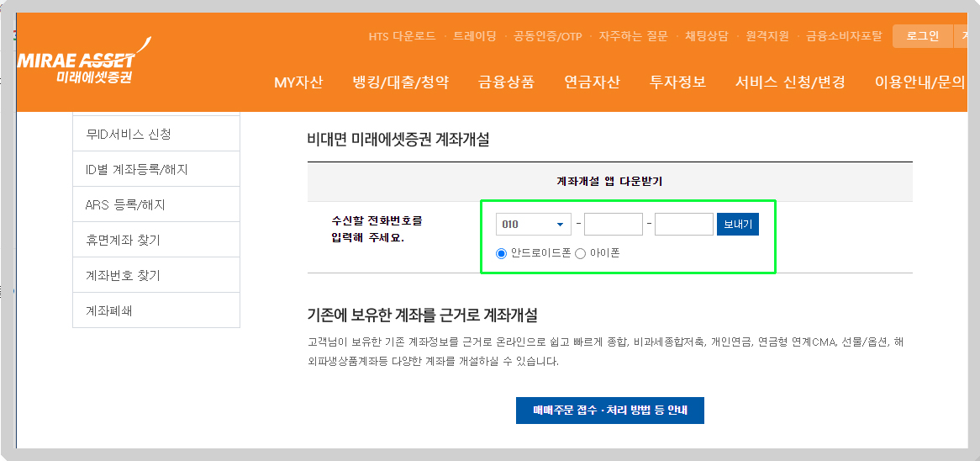Open 금융상품 menu

[x=507, y=82]
